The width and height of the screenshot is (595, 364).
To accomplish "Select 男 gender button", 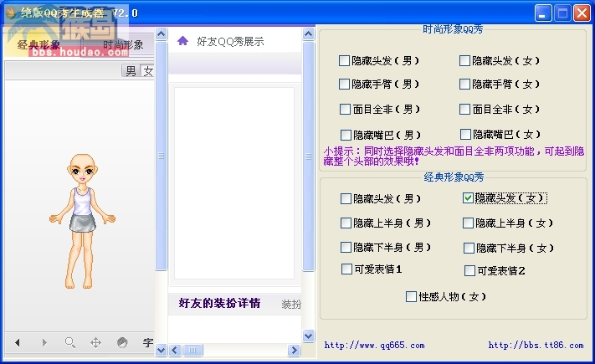I will coord(131,70).
